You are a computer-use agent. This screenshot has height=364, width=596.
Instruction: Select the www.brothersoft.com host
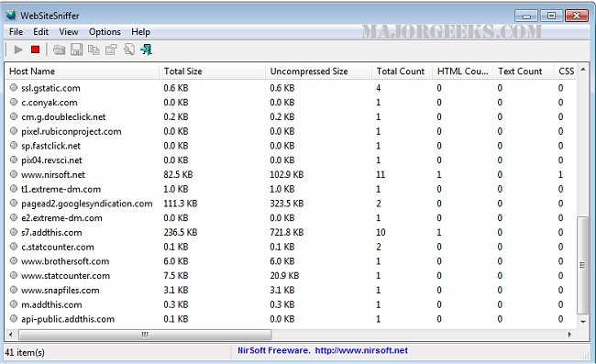[x=65, y=261]
